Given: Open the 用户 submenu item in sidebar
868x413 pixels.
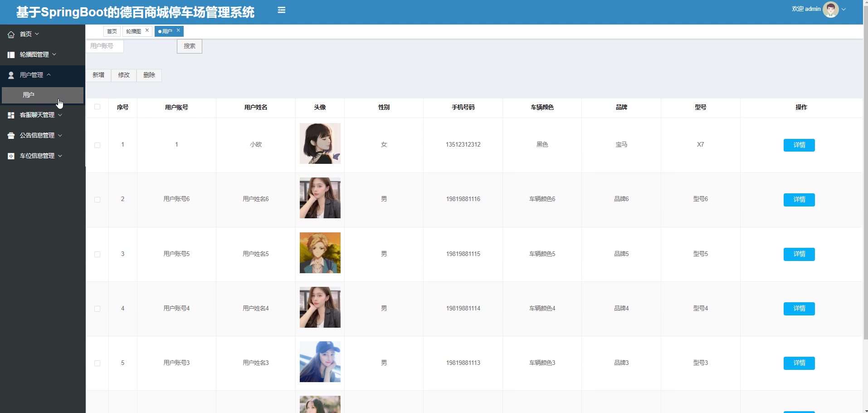Looking at the screenshot, I should [x=43, y=95].
